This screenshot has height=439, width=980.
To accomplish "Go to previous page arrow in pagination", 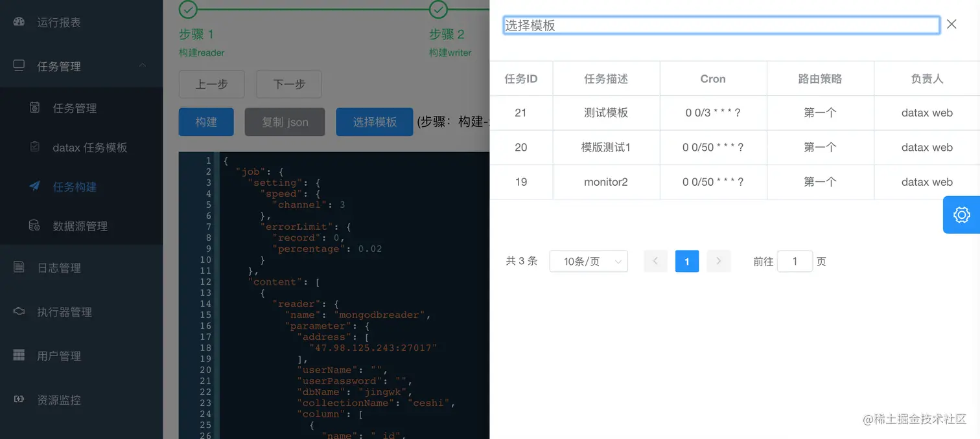I will (x=655, y=261).
